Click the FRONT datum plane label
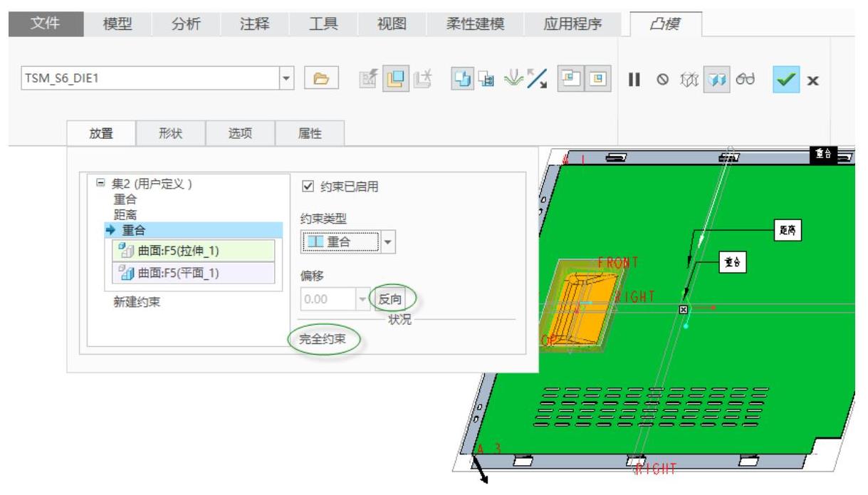The width and height of the screenshot is (868, 495). click(x=617, y=262)
